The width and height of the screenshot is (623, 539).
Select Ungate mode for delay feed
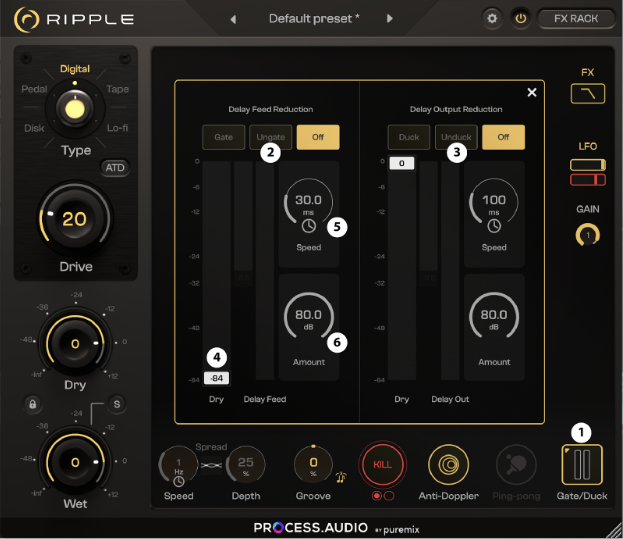[x=271, y=137]
